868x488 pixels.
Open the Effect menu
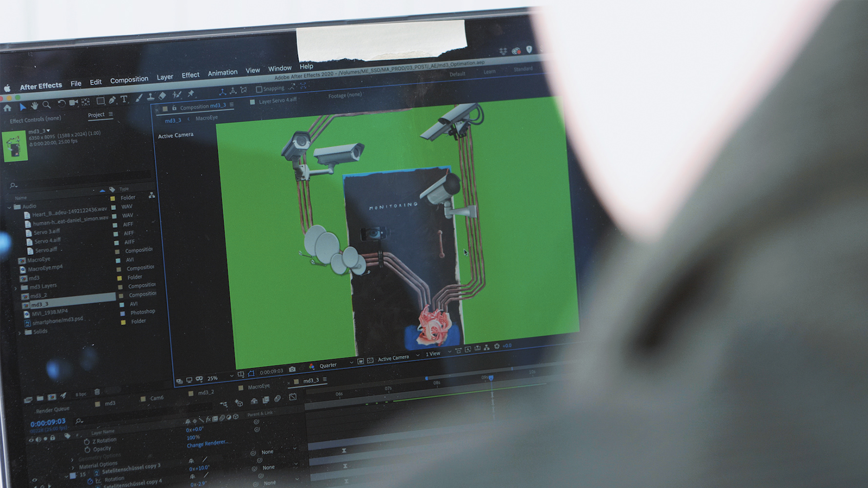click(190, 75)
